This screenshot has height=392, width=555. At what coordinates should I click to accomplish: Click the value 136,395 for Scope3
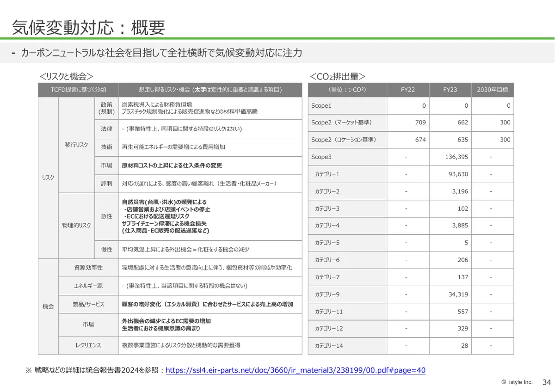click(456, 157)
